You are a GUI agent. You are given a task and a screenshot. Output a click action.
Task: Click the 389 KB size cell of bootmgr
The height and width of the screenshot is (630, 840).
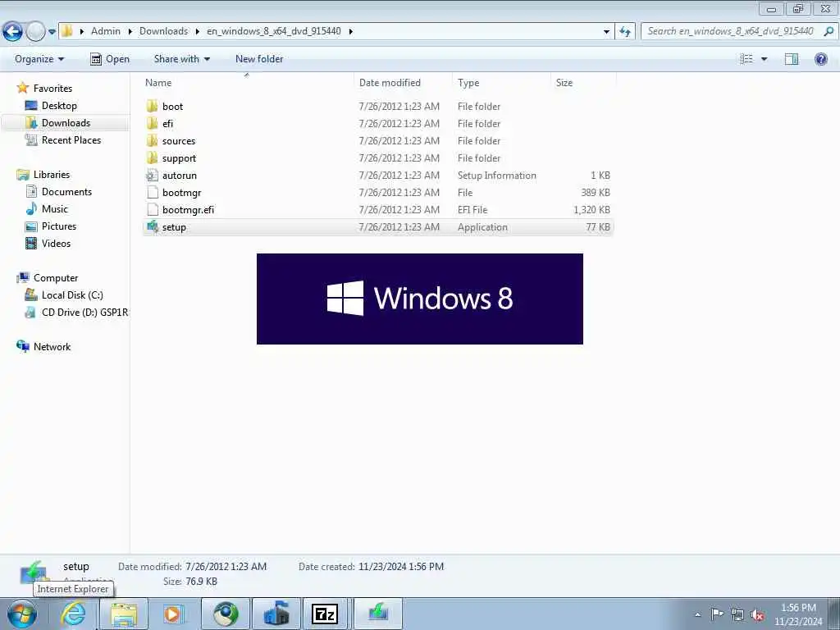pos(596,192)
